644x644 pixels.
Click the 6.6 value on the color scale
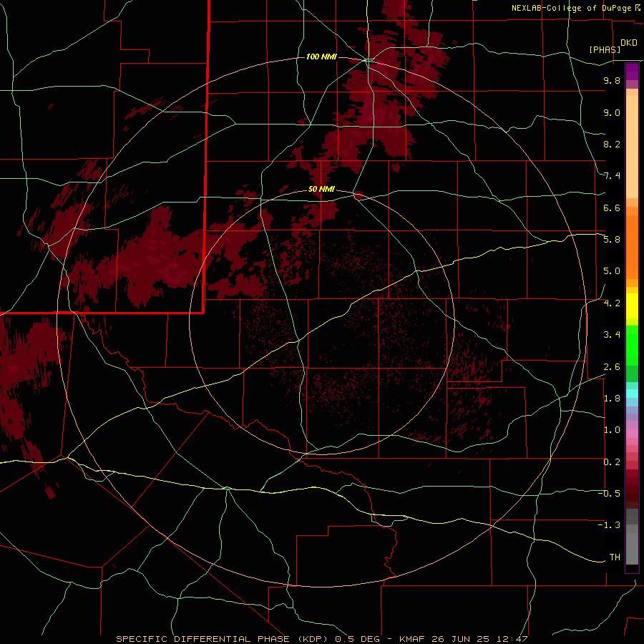coord(612,208)
